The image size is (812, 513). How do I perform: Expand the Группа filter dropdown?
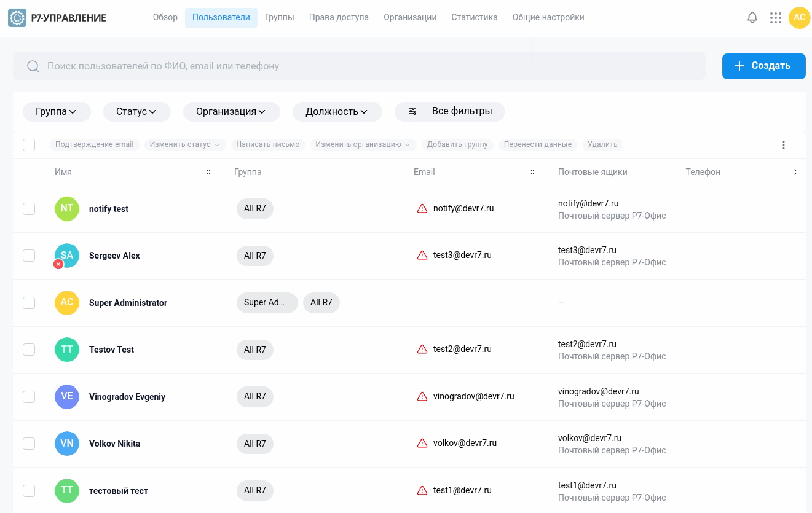pyautogui.click(x=57, y=112)
